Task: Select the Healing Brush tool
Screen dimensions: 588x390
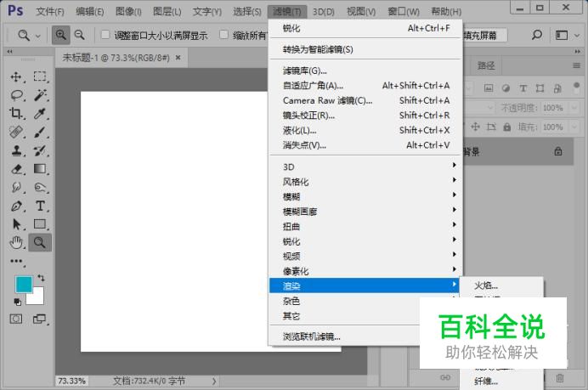Action: pos(16,132)
